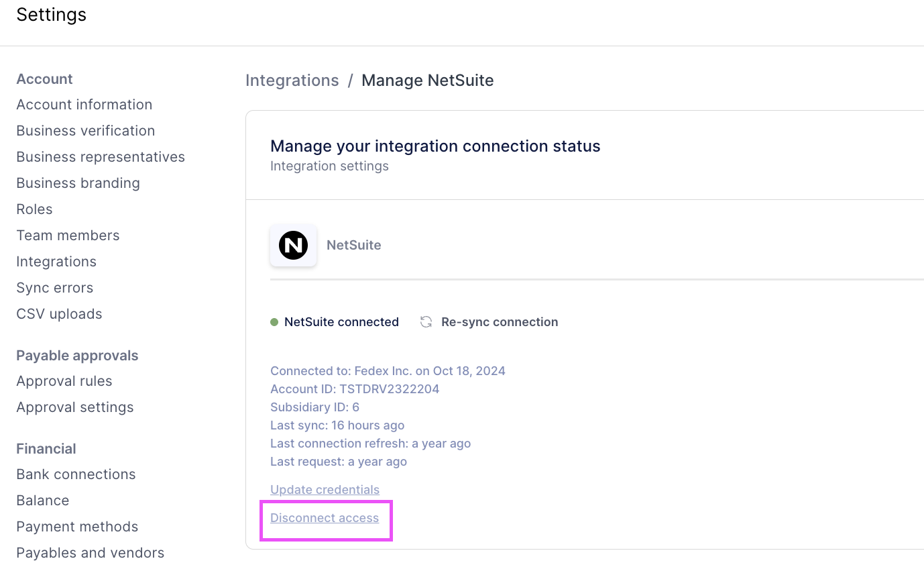Click the Account section heading
924x565 pixels.
(44, 79)
